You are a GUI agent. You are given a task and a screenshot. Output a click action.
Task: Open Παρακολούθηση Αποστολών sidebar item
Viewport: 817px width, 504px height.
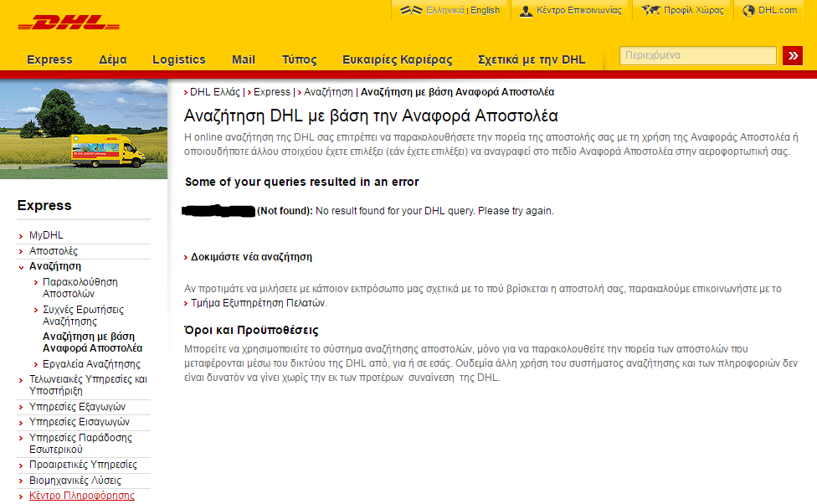(80, 288)
